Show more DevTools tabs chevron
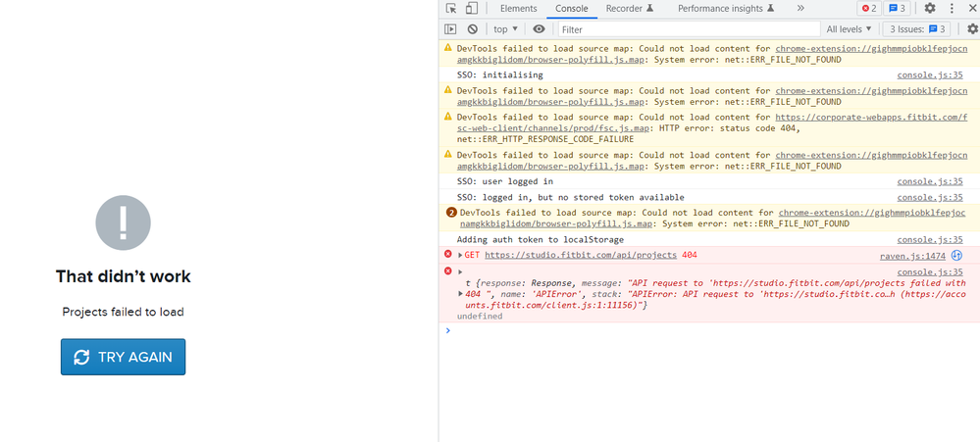Screen dimensions: 980x442 [800, 8]
